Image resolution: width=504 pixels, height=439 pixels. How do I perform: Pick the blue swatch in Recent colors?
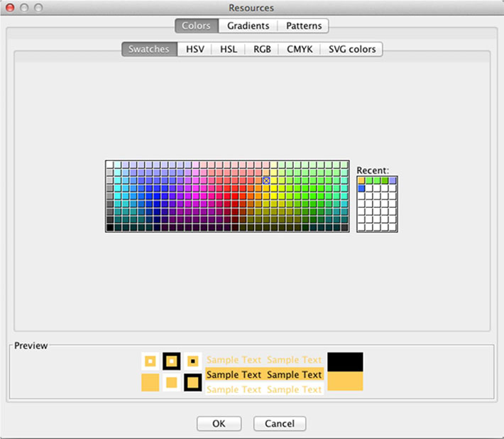tap(361, 188)
